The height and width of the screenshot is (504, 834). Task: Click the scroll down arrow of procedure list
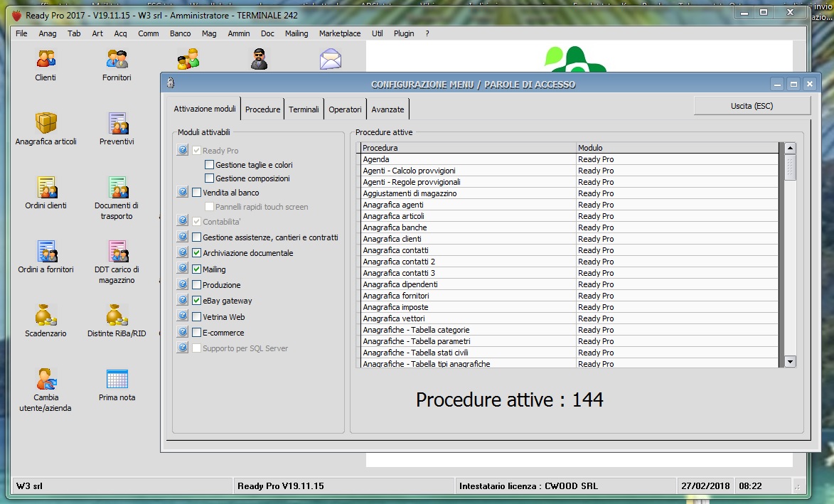(790, 362)
